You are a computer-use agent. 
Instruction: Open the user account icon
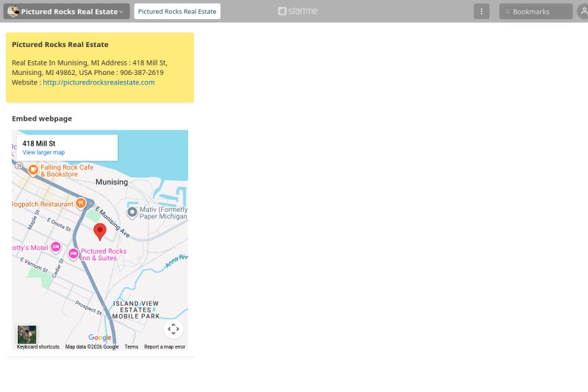[583, 11]
